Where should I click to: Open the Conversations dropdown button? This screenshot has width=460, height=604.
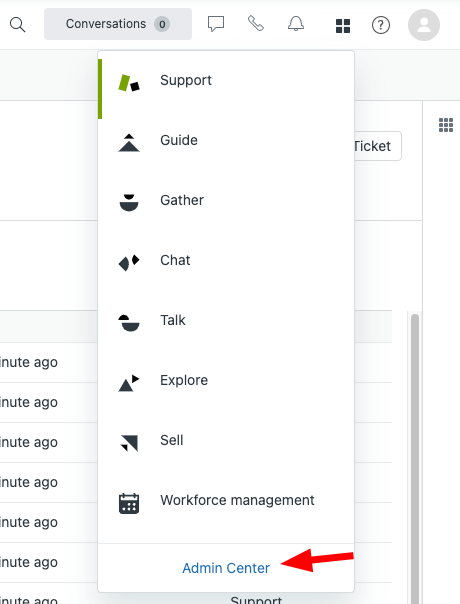coord(118,24)
